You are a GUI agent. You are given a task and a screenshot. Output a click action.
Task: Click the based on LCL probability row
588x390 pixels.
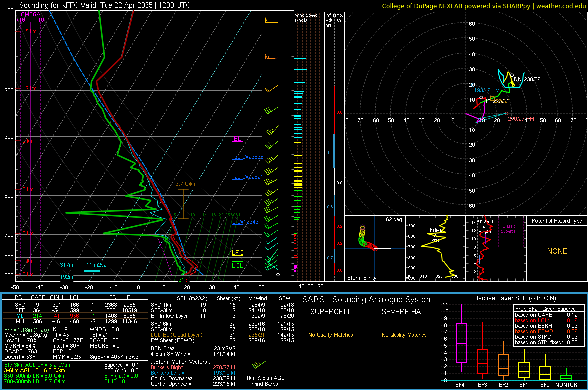tap(546, 321)
